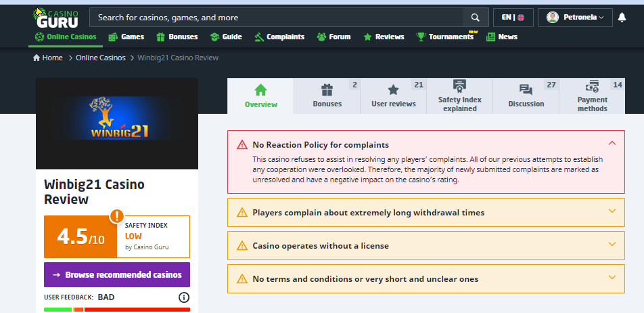Click the Home breadcrumb icon
This screenshot has height=313, width=644.
(37, 58)
